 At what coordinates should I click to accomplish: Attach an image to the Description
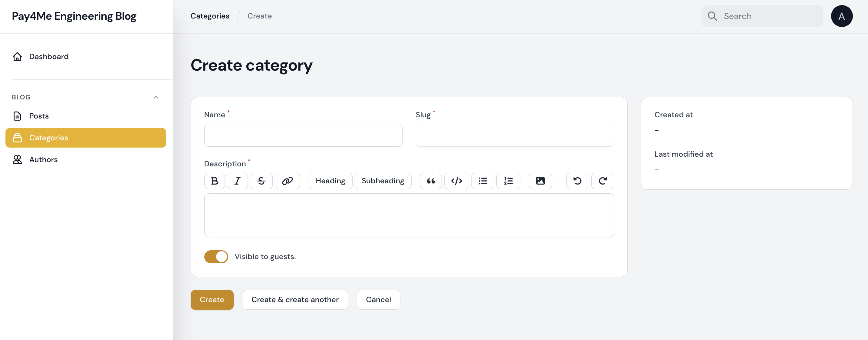[x=540, y=181]
